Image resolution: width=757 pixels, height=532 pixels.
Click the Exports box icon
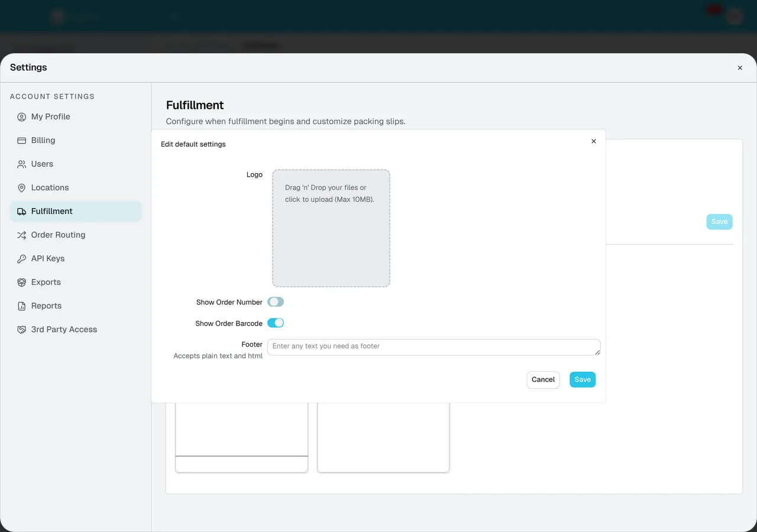(21, 282)
